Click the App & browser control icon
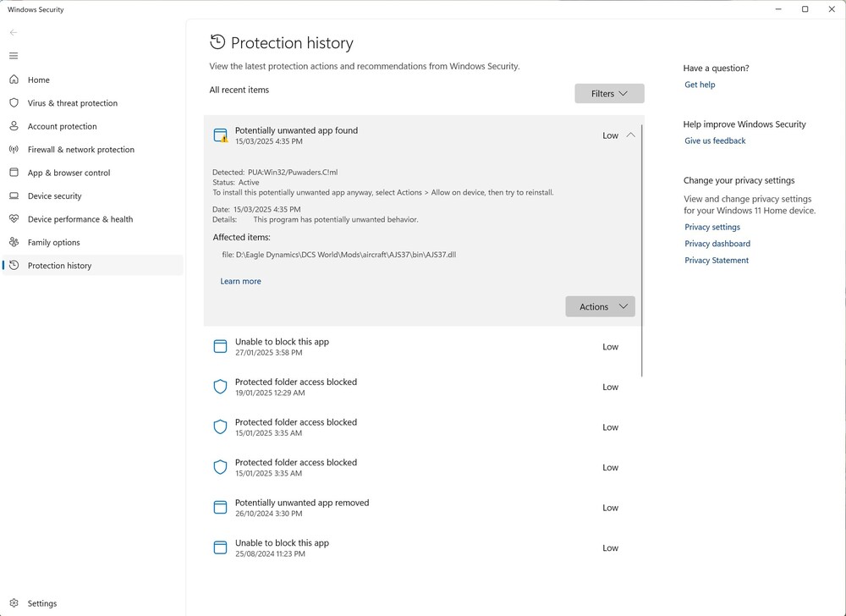 pyautogui.click(x=14, y=173)
